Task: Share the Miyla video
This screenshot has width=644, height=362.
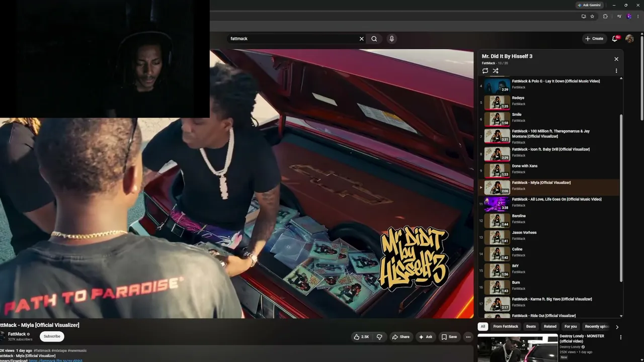Action: [x=401, y=337]
